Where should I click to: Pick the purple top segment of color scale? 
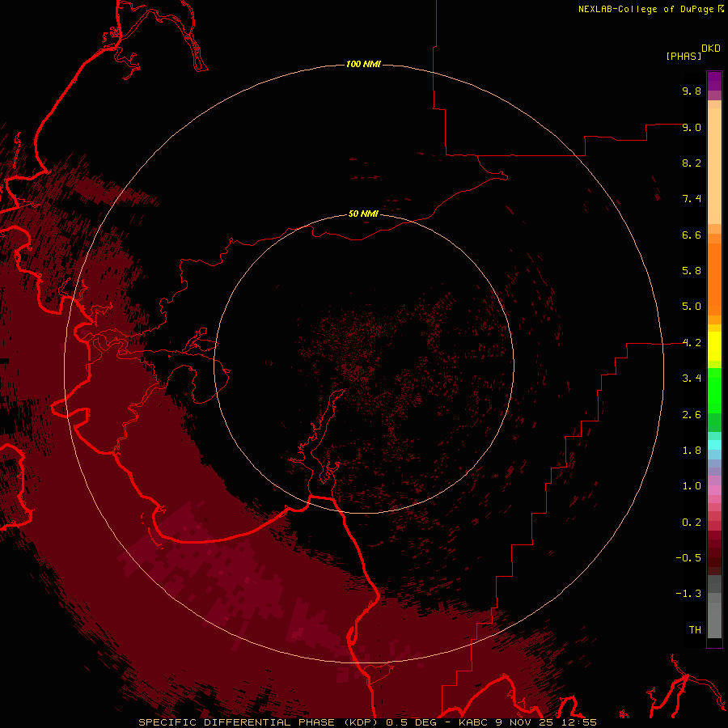click(714, 81)
